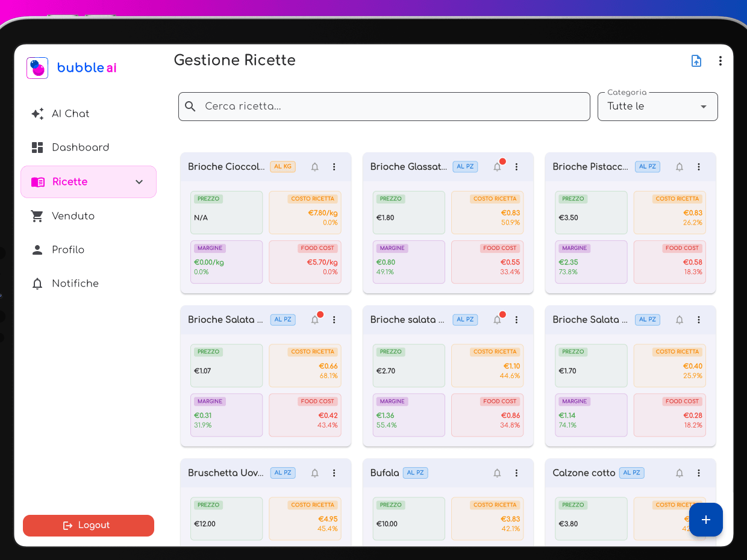Click the upload file icon in header
This screenshot has width=747, height=560.
[696, 61]
